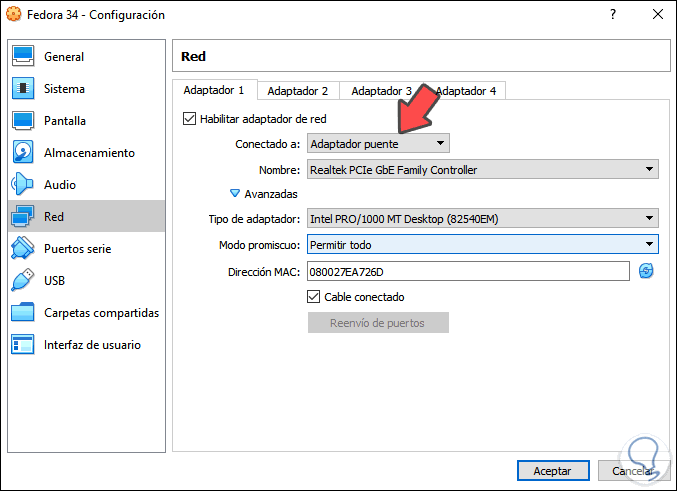Select the Almacenamiento disk icon
677x491 pixels.
24,153
